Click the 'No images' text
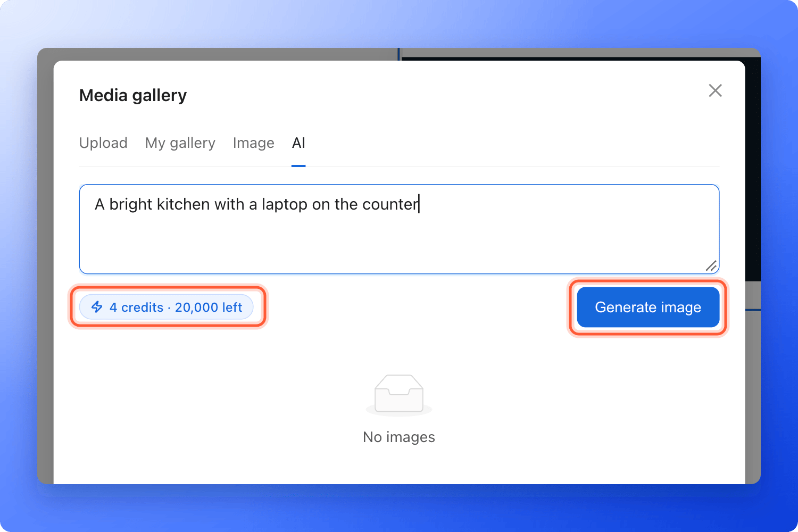The image size is (798, 532). (x=399, y=437)
